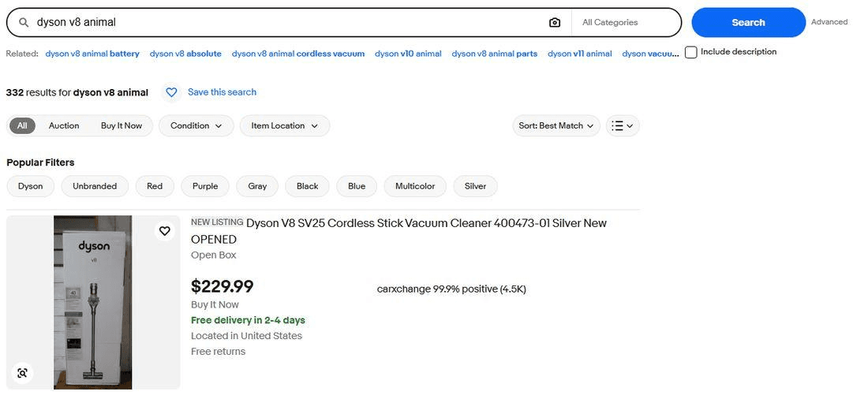Click Save this search link
The width and height of the screenshot is (868, 399).
(222, 92)
